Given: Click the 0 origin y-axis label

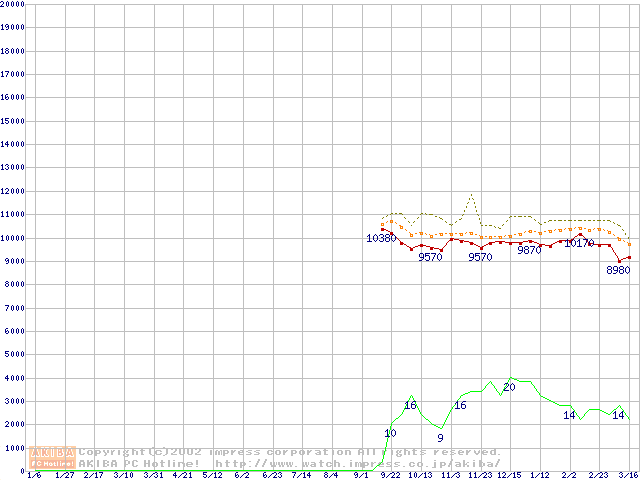Looking at the screenshot, I should [x=22, y=470].
